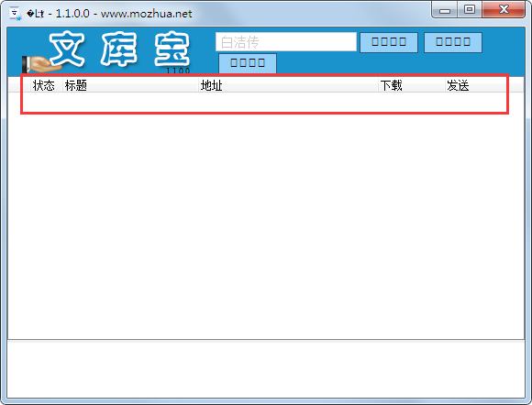Close the 文库宝 window
532x405 pixels.
(504, 9)
